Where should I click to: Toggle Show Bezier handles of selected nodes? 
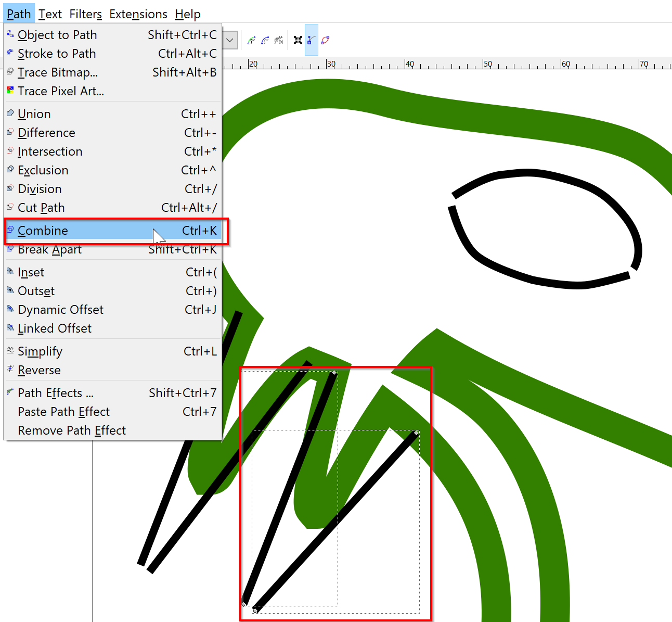311,40
